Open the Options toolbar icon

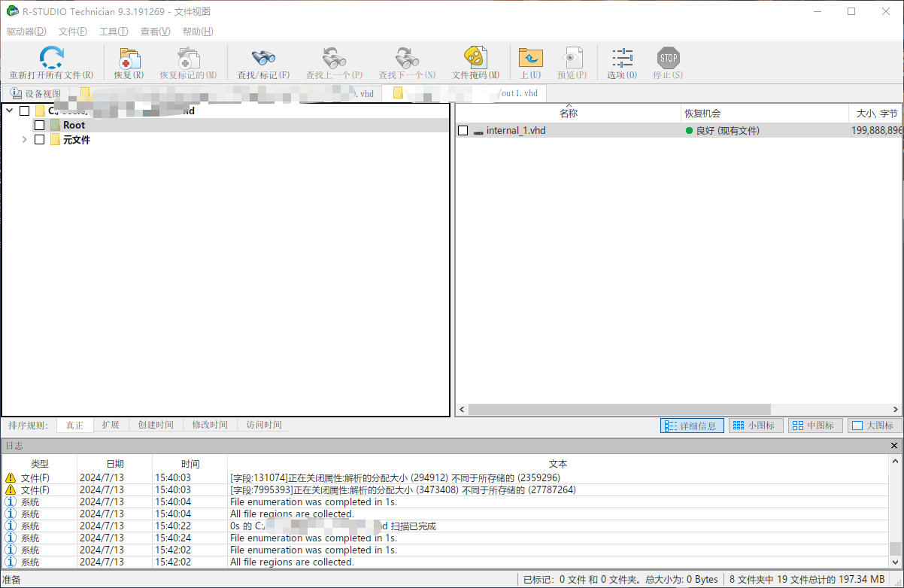click(622, 58)
